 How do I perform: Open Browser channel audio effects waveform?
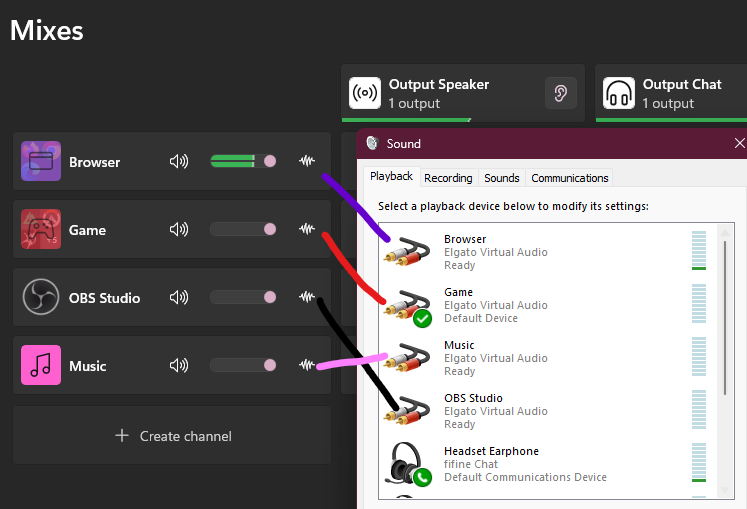point(307,161)
